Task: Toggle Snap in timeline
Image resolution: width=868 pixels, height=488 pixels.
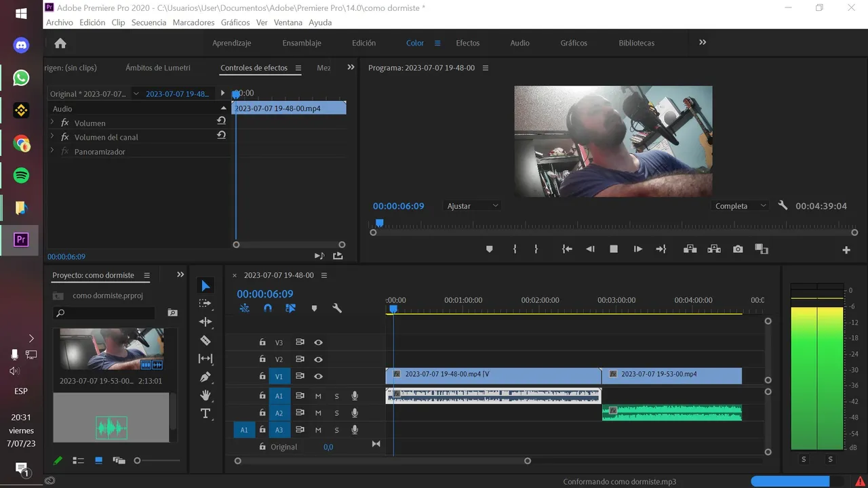Action: tap(268, 308)
